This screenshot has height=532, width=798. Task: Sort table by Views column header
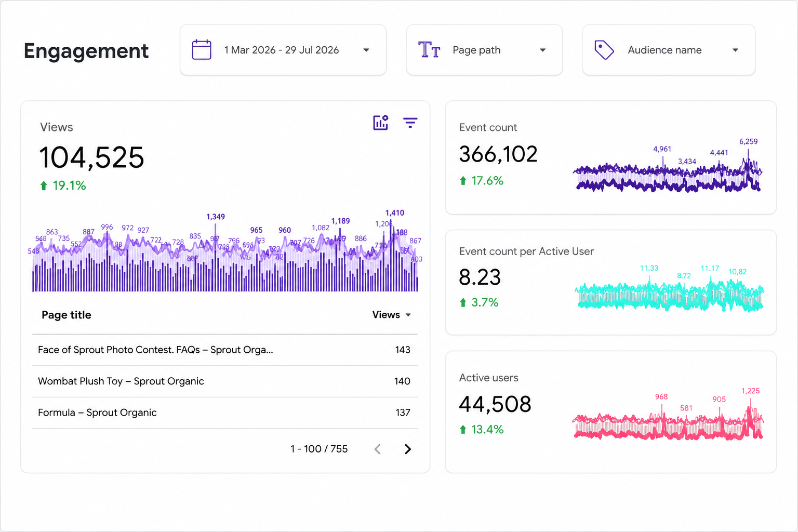pyautogui.click(x=391, y=315)
